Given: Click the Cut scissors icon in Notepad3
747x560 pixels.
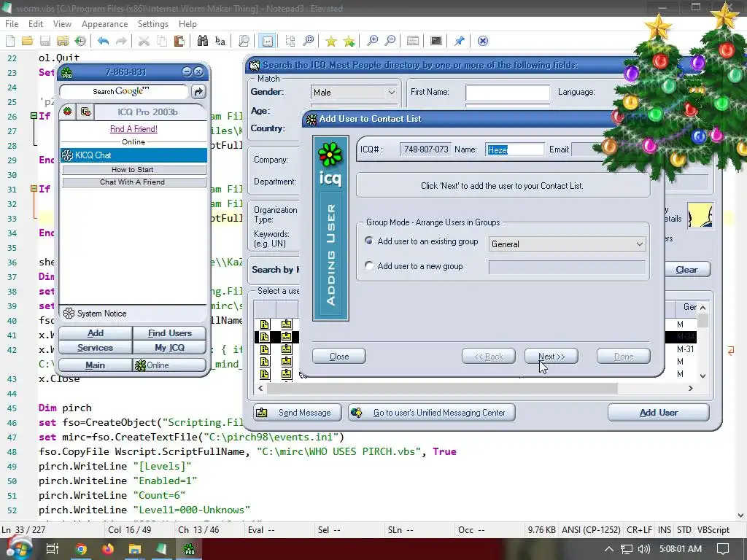Looking at the screenshot, I should pyautogui.click(x=144, y=41).
